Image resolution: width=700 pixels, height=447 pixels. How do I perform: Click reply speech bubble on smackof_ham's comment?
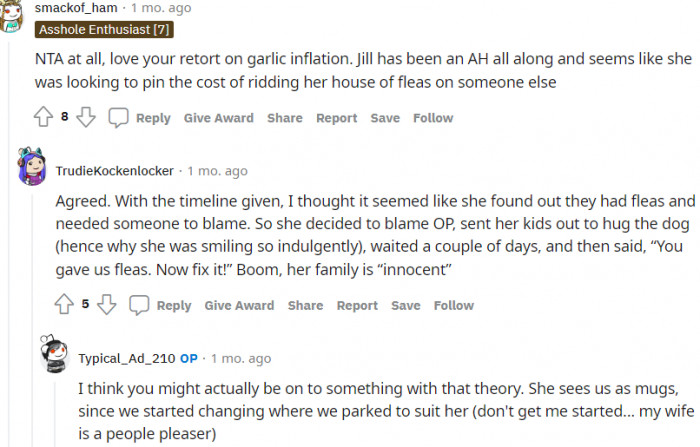click(x=119, y=118)
